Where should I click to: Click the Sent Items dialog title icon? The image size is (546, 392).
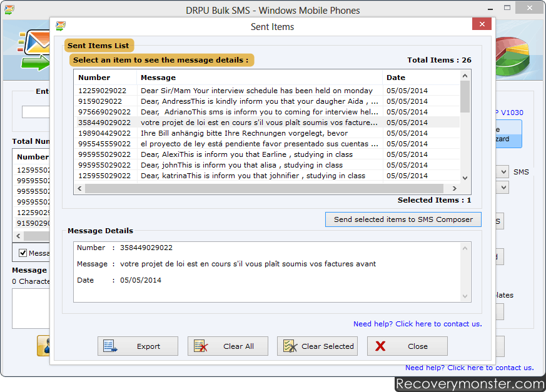point(61,26)
